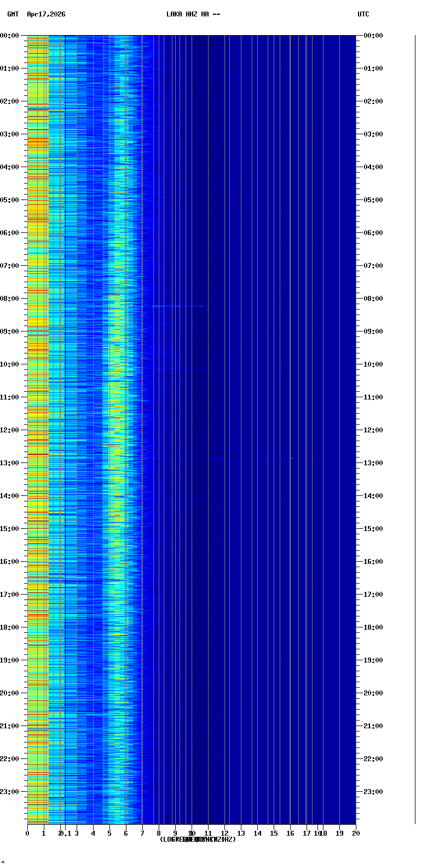The image size is (439, 868).
Task: Click the 03:00 time label on left axis
Action: click(9, 134)
